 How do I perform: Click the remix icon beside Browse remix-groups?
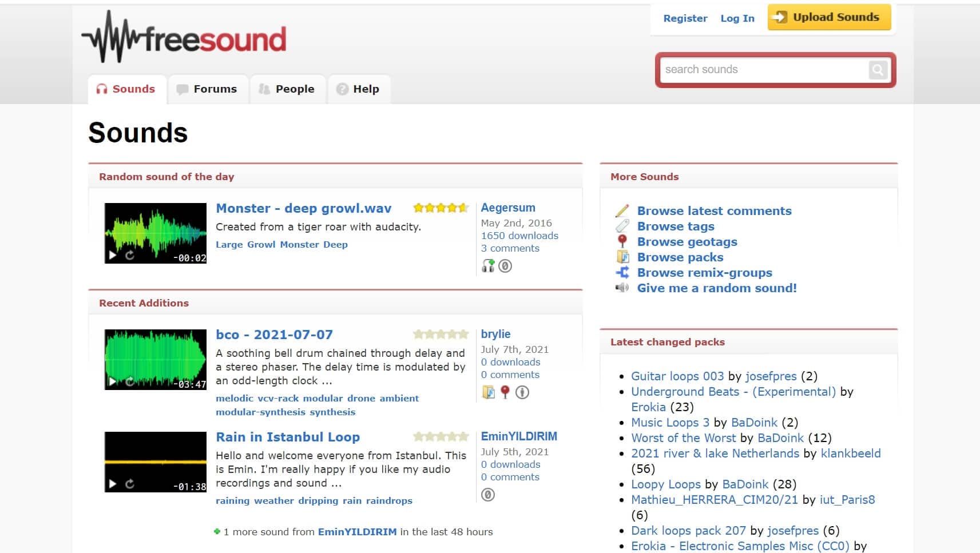tap(622, 272)
